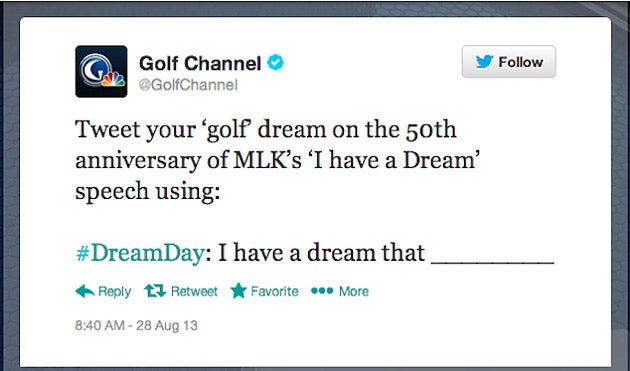Viewport: 630px width, 371px height.
Task: Click the Twitter bird icon in Follow
Action: (x=485, y=61)
